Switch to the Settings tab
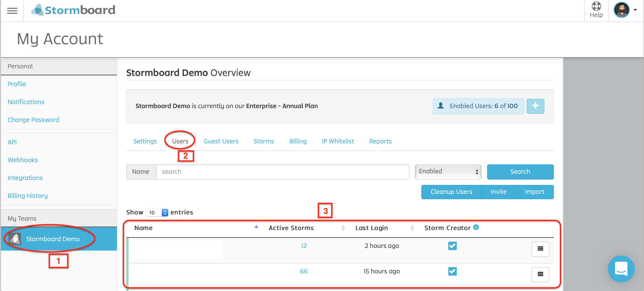Screen dimensions: 644x291 coord(145,141)
